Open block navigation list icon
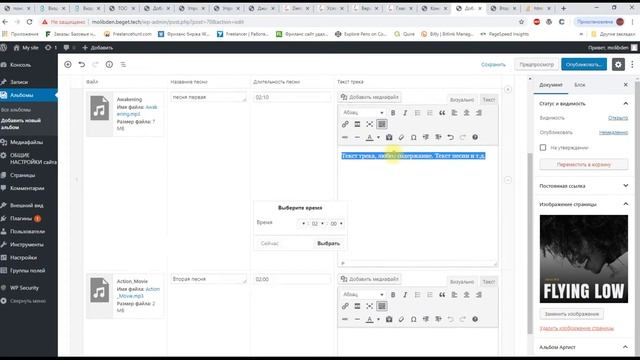 123,64
